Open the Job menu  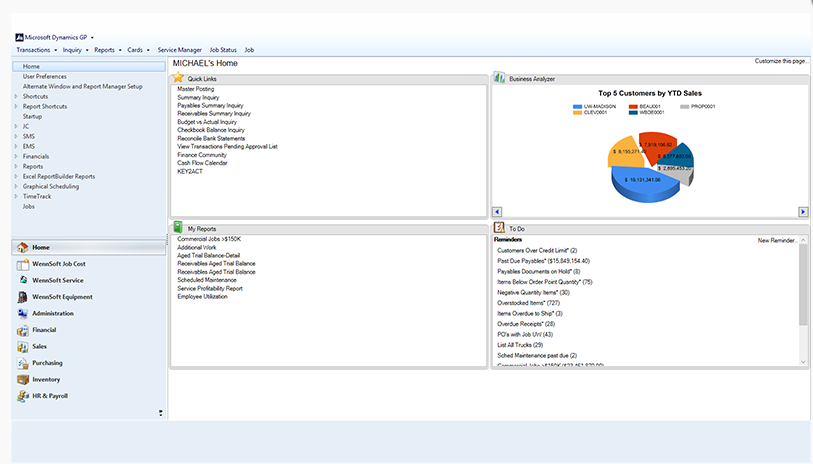click(249, 50)
